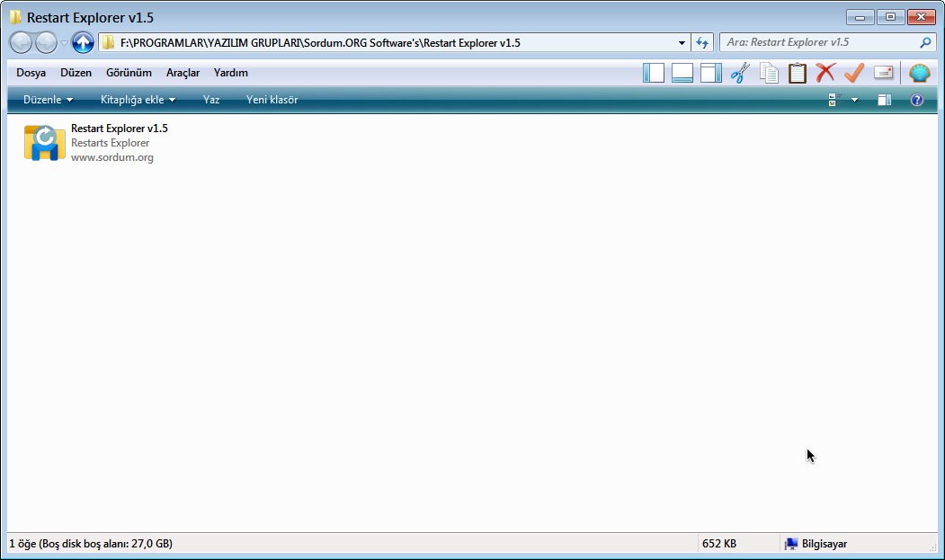Click the Yeni klasör button
The height and width of the screenshot is (560, 945).
coord(272,100)
